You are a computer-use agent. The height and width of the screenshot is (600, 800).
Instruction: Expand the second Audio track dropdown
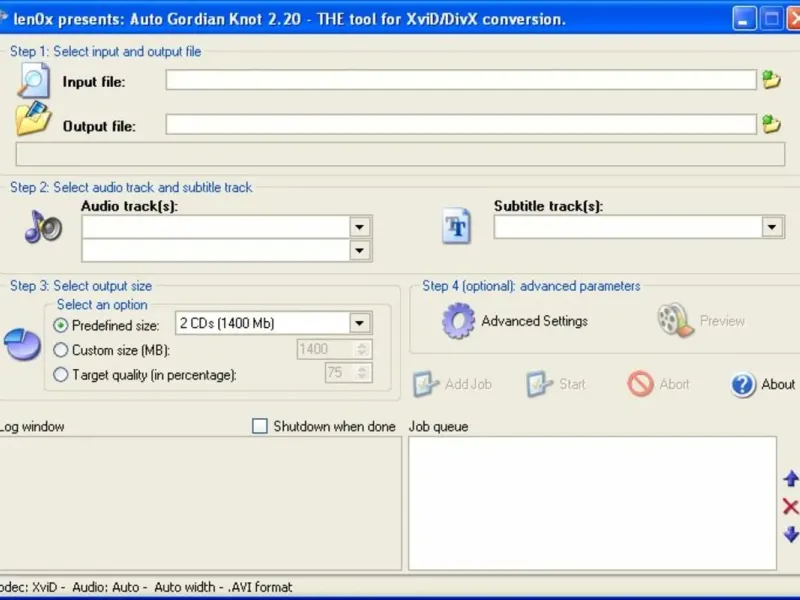coord(360,251)
